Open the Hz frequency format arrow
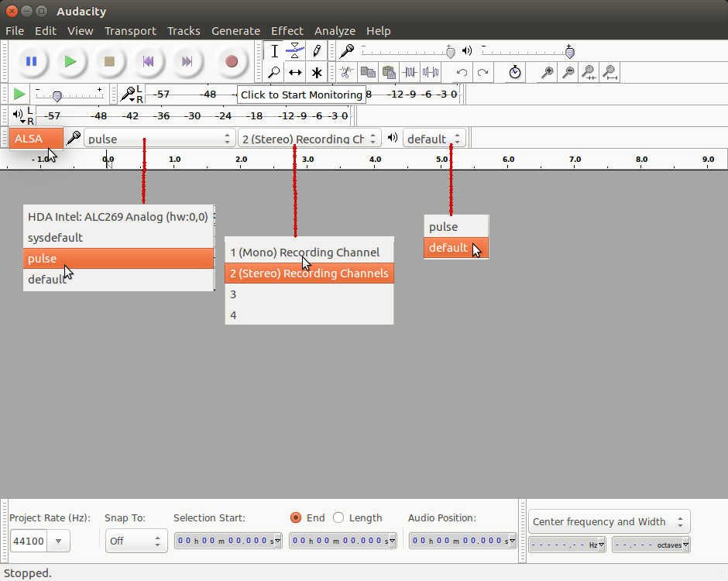This screenshot has height=581, width=728. [x=601, y=545]
